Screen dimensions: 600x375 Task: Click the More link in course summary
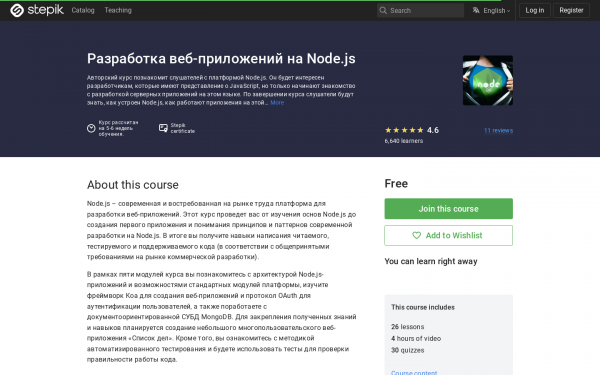[x=277, y=103]
